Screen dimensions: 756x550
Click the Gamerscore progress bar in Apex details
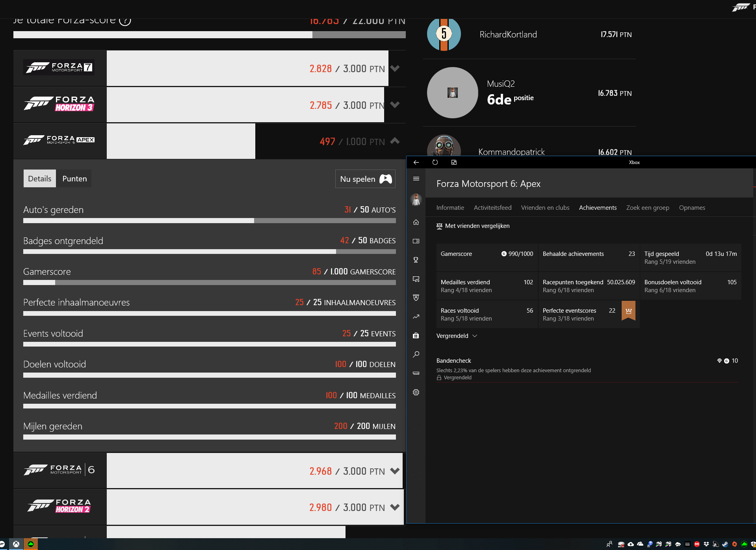tap(210, 283)
